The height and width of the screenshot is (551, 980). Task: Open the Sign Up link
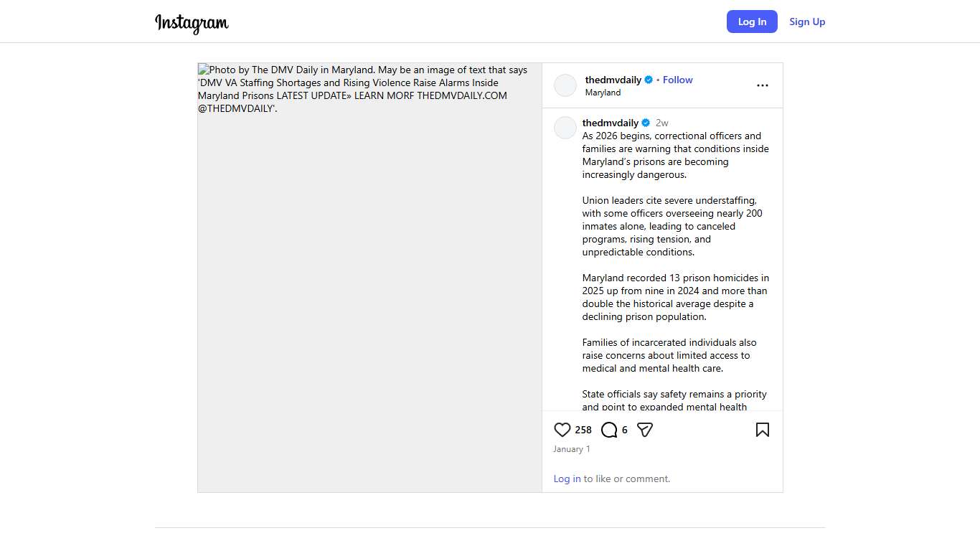click(x=807, y=22)
